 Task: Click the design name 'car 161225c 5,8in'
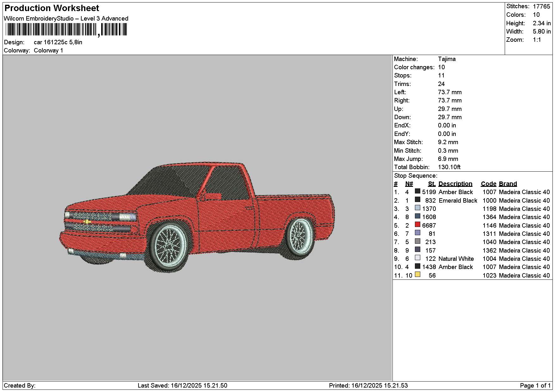click(58, 42)
